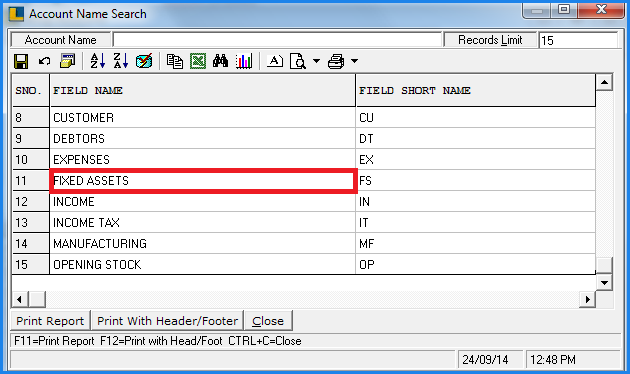Click the Copy documents icon
This screenshot has height=374, width=630.
tap(175, 61)
